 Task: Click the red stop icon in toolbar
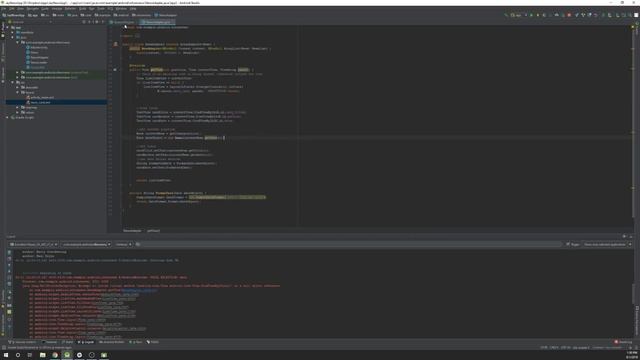(569, 15)
